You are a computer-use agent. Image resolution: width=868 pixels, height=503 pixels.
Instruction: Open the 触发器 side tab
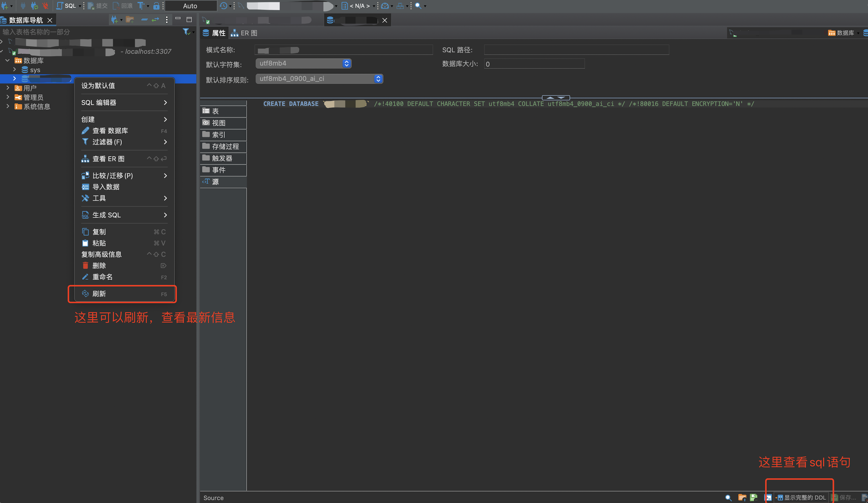[223, 158]
